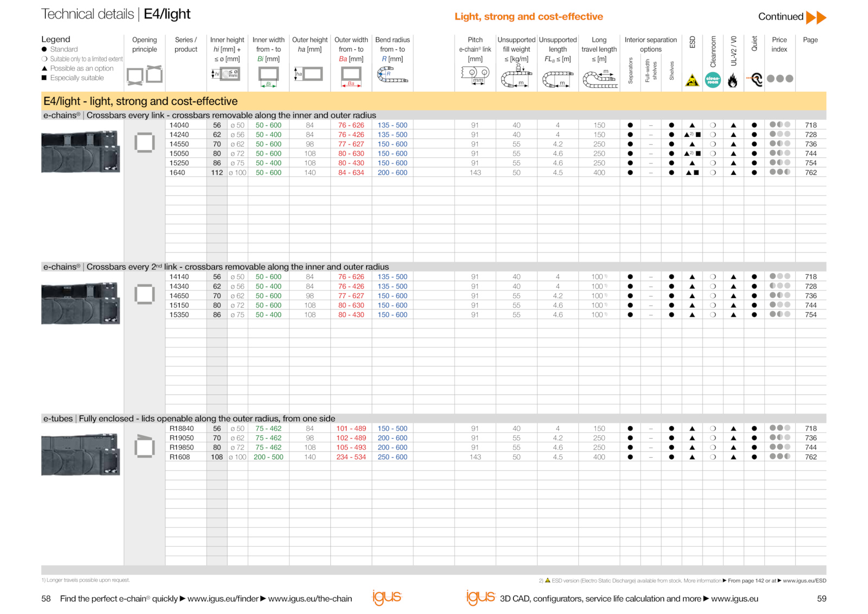Click the orange Continued double-arrow icon
Screen dimensions: 868x614
click(x=816, y=17)
